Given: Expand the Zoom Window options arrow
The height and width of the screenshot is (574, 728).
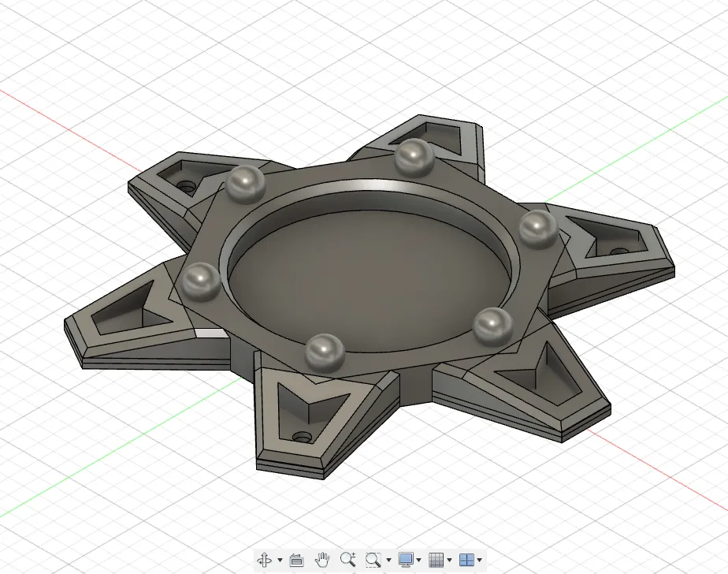Looking at the screenshot, I should pyautogui.click(x=388, y=560).
